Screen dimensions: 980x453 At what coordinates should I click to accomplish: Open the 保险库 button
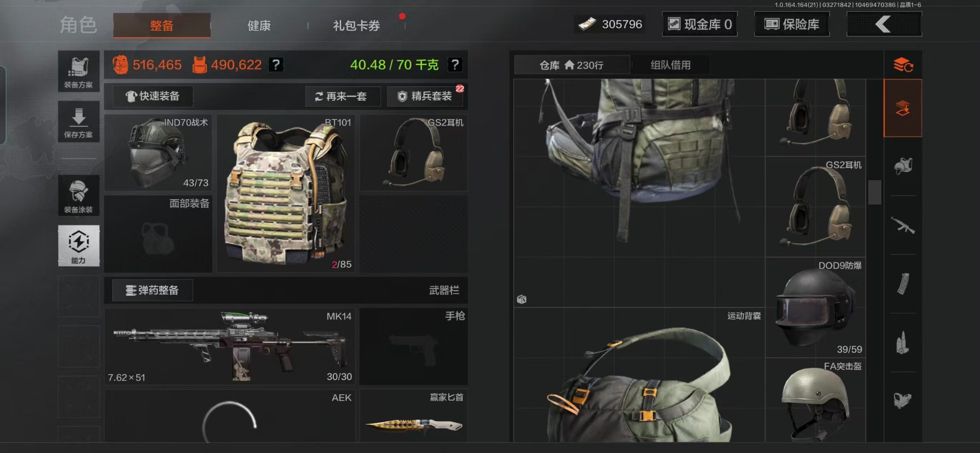pos(792,24)
